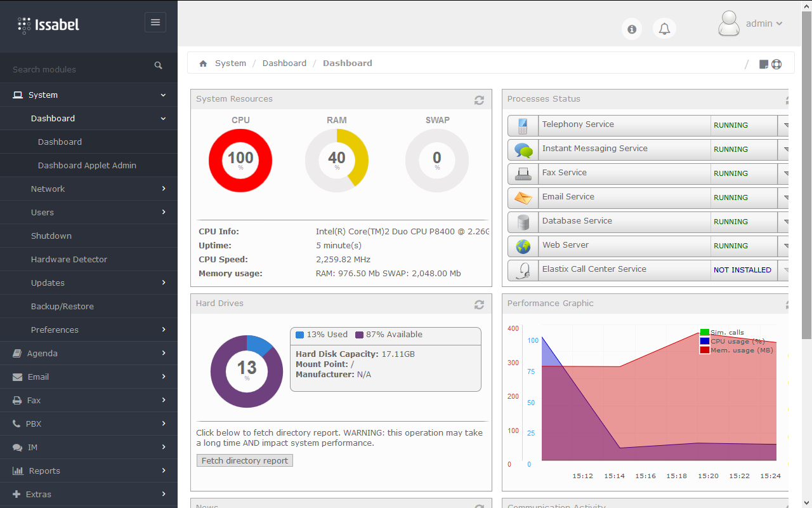Refresh the System Resources applet
Image resolution: width=812 pixels, height=508 pixels.
point(479,100)
